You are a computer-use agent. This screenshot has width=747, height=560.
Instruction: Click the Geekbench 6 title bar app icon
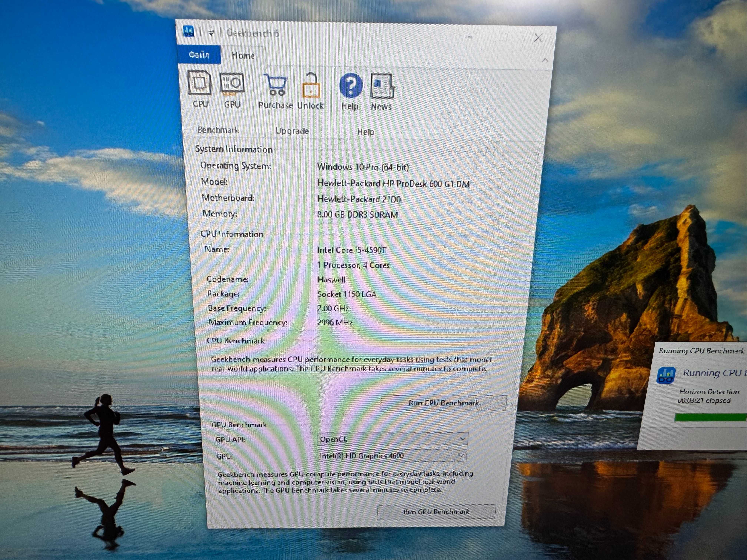tap(189, 32)
